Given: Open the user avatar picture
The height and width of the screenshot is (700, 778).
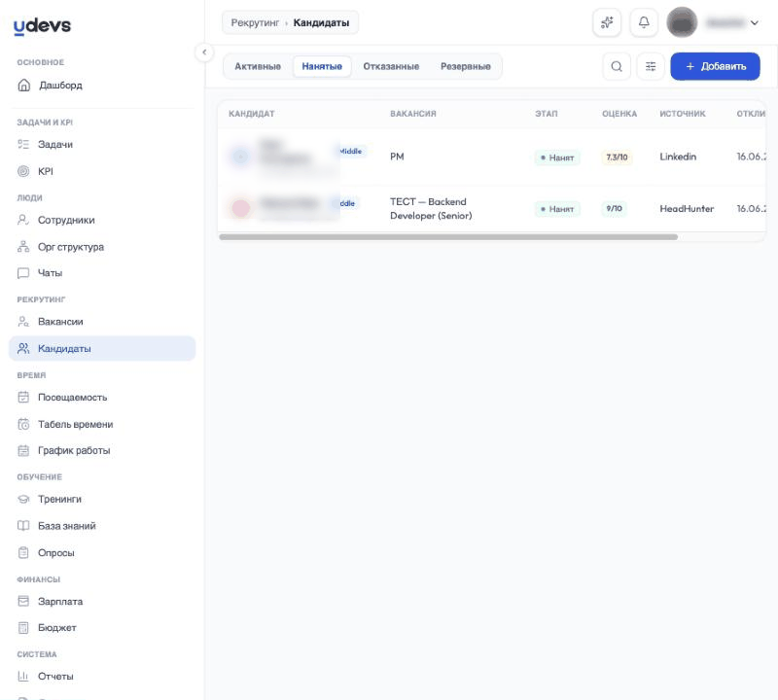Looking at the screenshot, I should [x=682, y=22].
